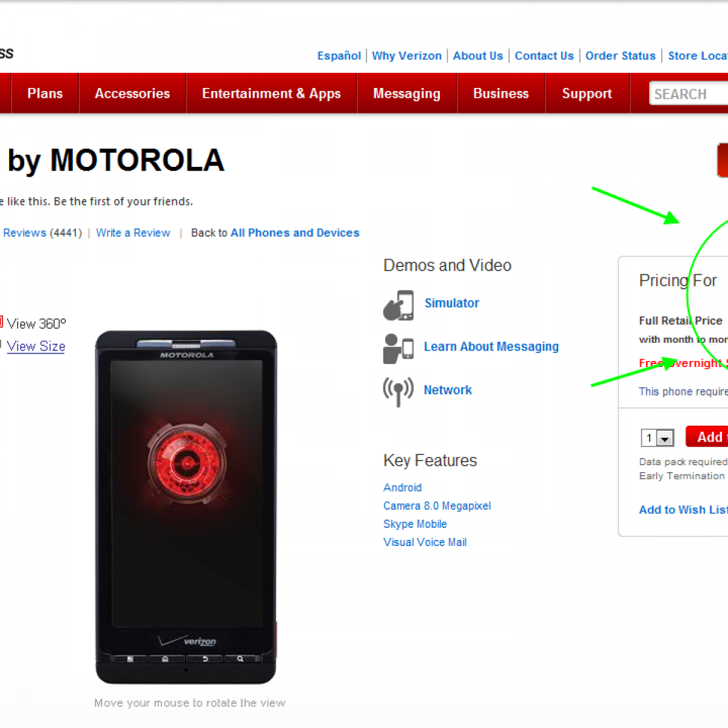Click into the SEARCH field
This screenshot has width=728, height=728.
tap(689, 94)
